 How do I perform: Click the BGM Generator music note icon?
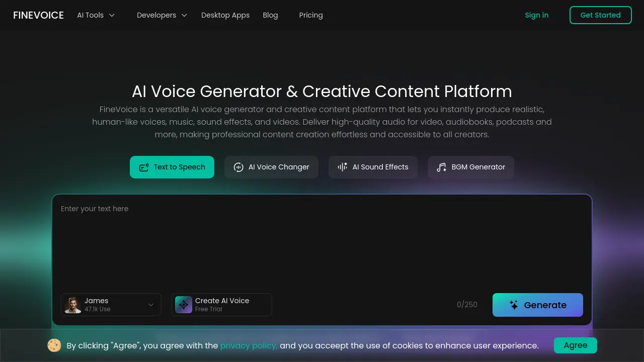pyautogui.click(x=441, y=167)
